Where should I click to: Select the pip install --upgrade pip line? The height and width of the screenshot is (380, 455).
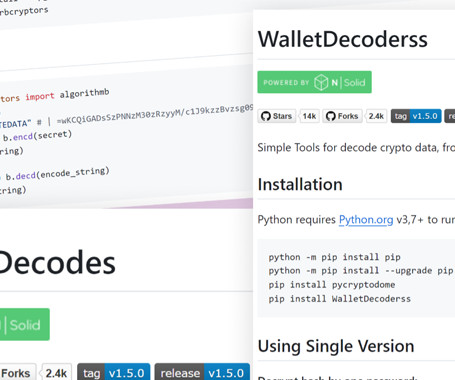click(x=361, y=271)
